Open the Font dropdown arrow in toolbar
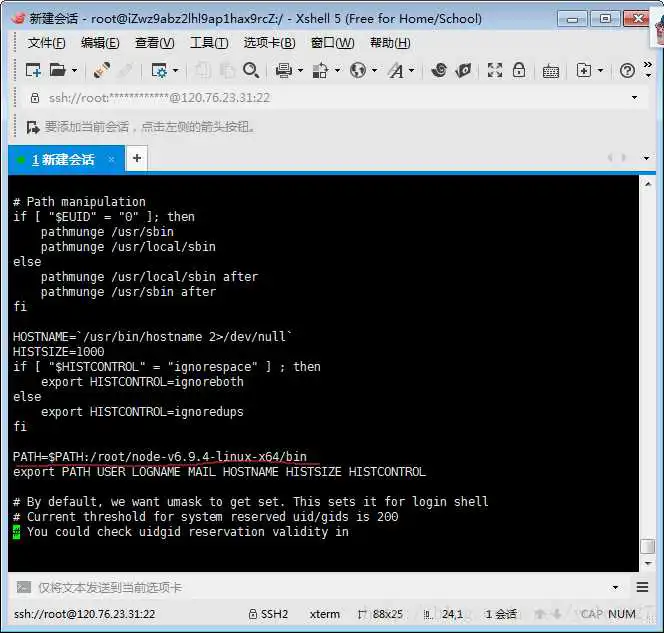The height and width of the screenshot is (633, 664). pos(411,71)
